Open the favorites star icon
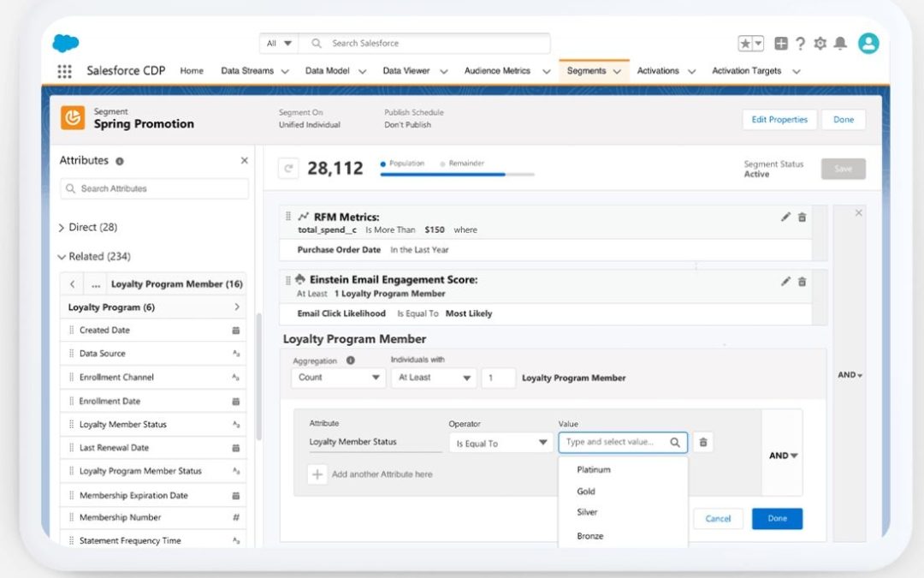The width and height of the screenshot is (924, 578). click(x=745, y=43)
